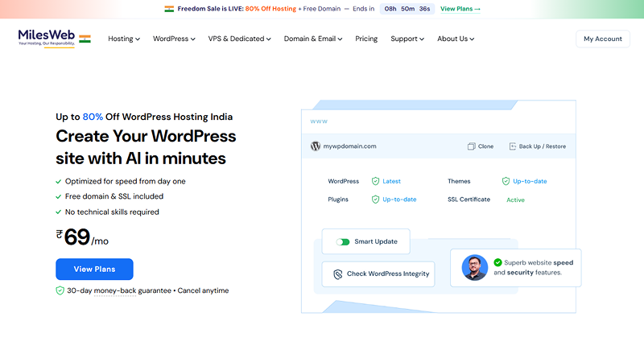Toggle the Smart Update switch
The height and width of the screenshot is (358, 644).
coord(343,242)
